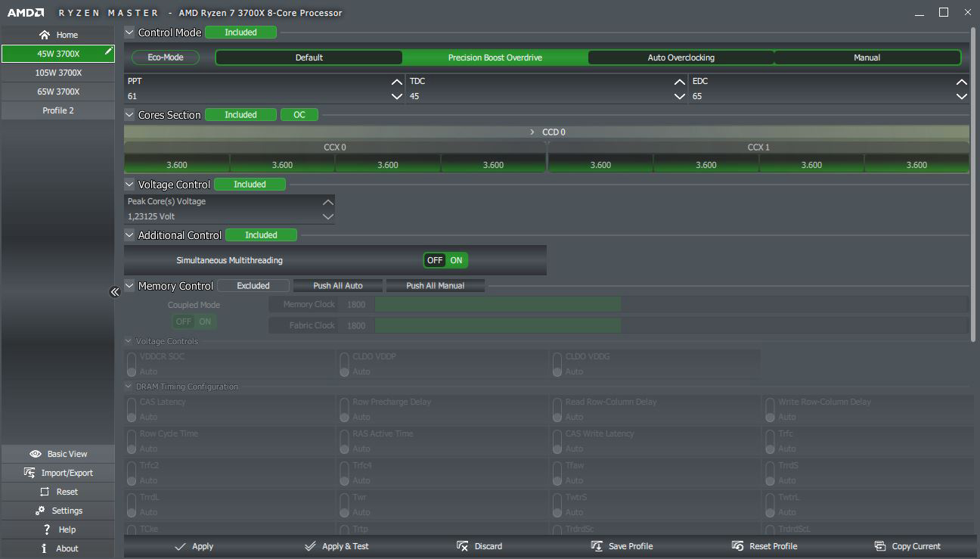
Task: Select Auto Overclocking mode
Action: [681, 57]
